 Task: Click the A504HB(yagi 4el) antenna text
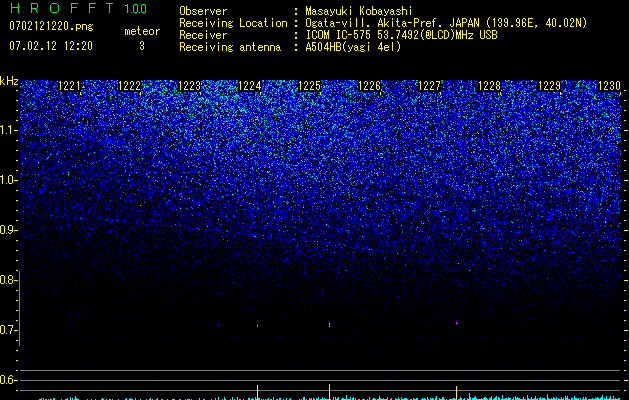click(x=353, y=47)
